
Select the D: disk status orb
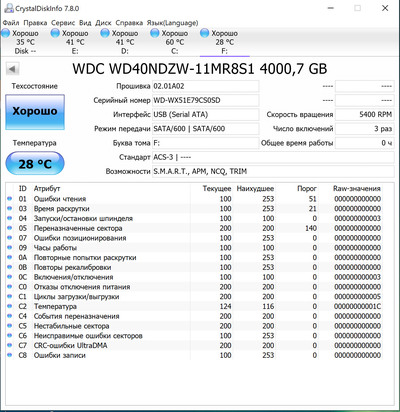105,33
